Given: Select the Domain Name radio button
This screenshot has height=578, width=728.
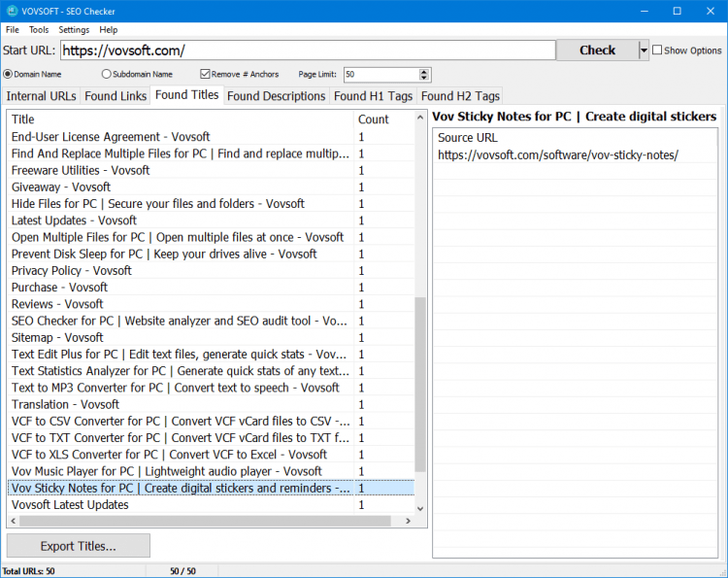Looking at the screenshot, I should click(x=8, y=74).
